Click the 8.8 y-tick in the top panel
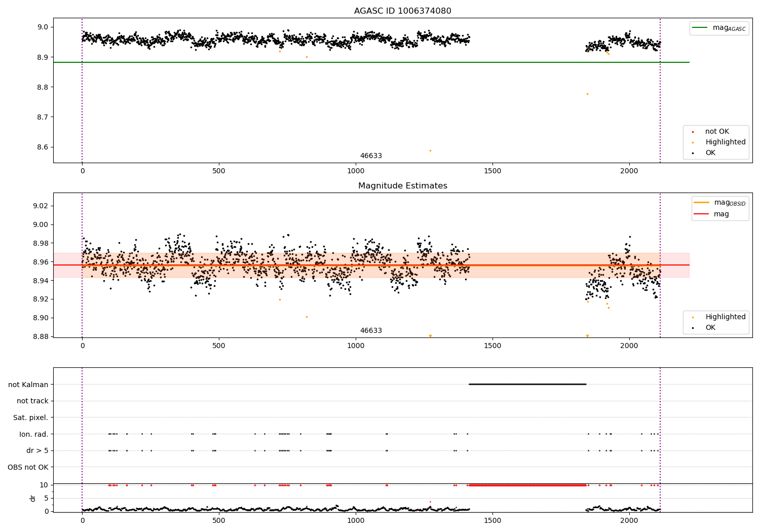Image resolution: width=760 pixels, height=532 pixels. pyautogui.click(x=44, y=87)
